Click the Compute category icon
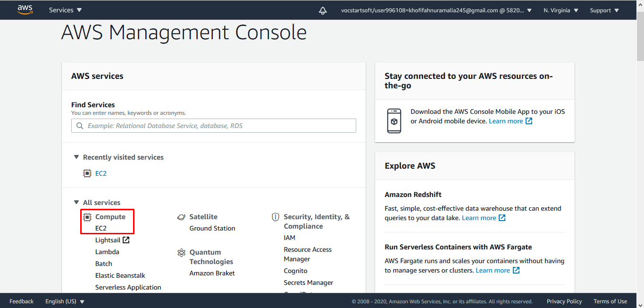This screenshot has width=644, height=308. (x=87, y=217)
